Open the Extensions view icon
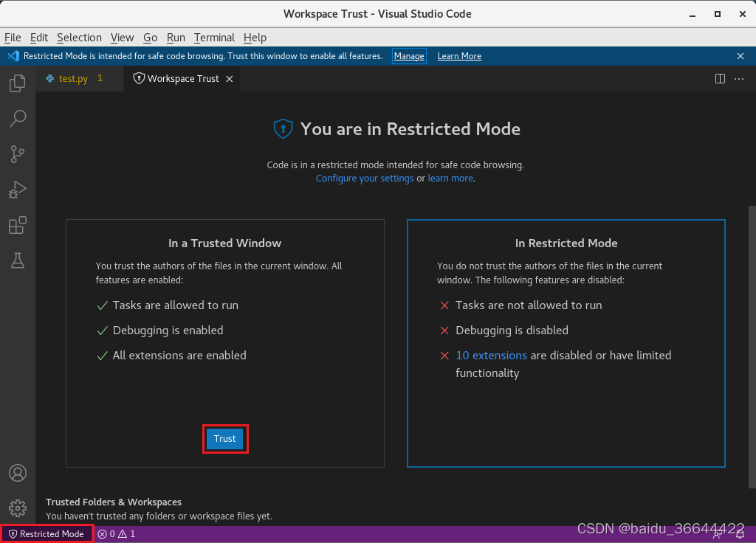The width and height of the screenshot is (756, 543). (18, 225)
